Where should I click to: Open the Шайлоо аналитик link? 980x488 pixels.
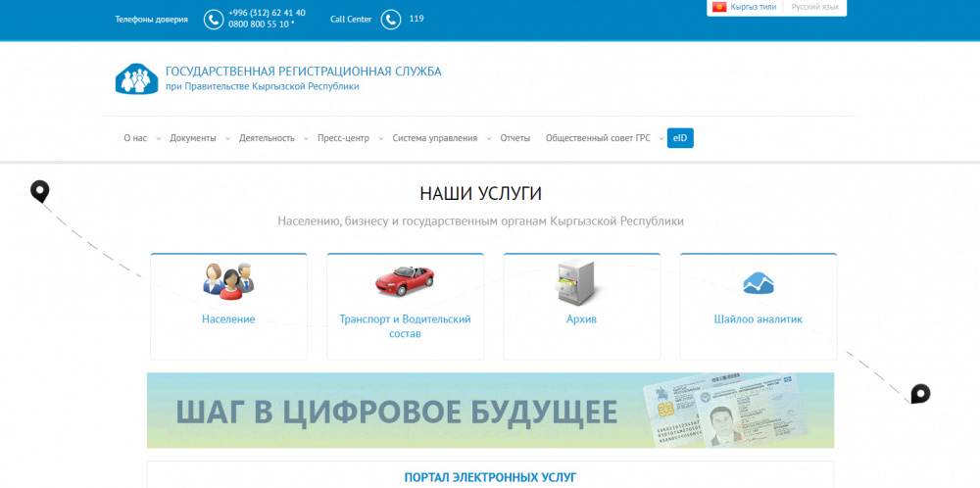(x=759, y=319)
